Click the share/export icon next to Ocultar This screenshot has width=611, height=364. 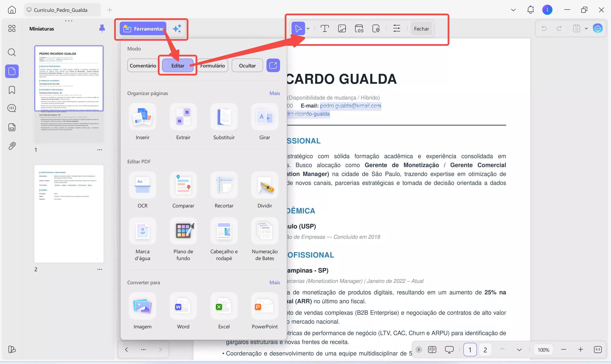click(273, 65)
